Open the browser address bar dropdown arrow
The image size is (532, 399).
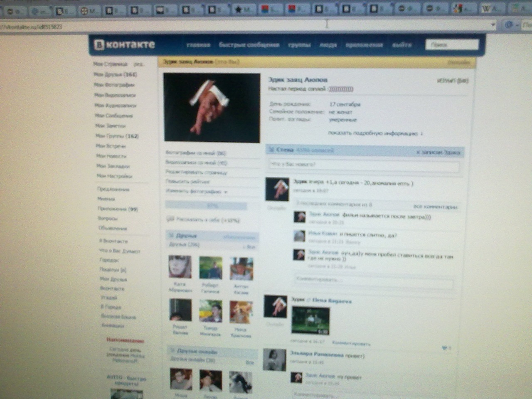pos(493,25)
